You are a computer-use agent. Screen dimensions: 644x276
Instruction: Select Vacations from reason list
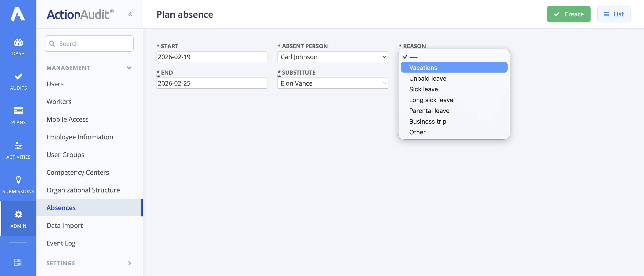pyautogui.click(x=423, y=68)
